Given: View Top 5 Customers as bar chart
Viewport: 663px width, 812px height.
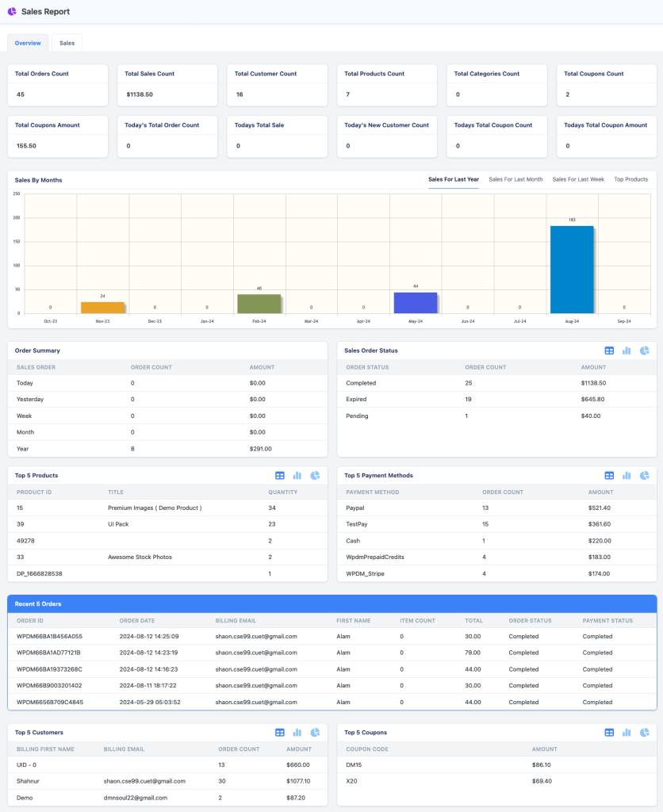Looking at the screenshot, I should click(x=297, y=732).
